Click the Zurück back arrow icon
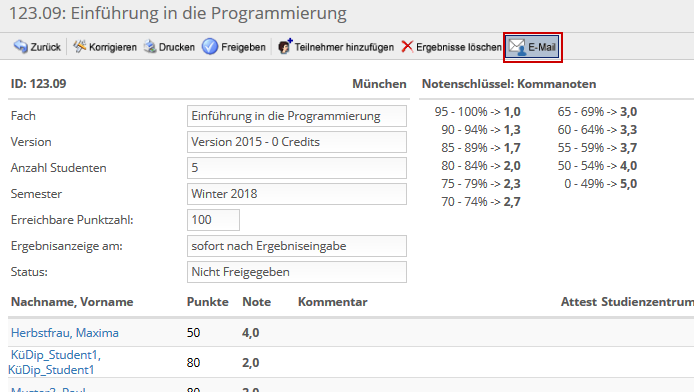Image resolution: width=694 pixels, height=392 pixels. (x=20, y=46)
